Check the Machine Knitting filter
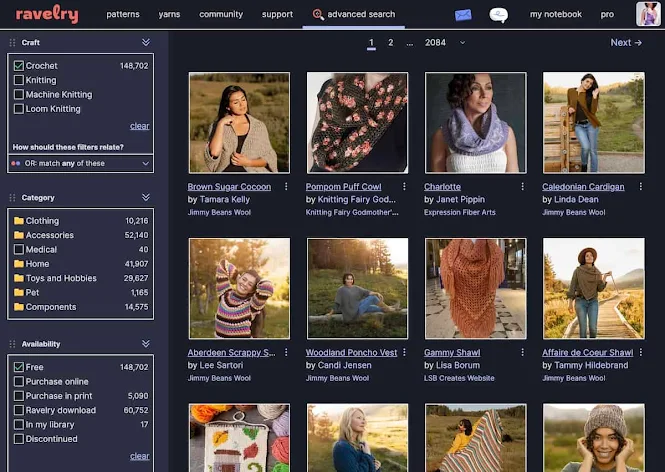The height and width of the screenshot is (472, 665). [x=19, y=95]
